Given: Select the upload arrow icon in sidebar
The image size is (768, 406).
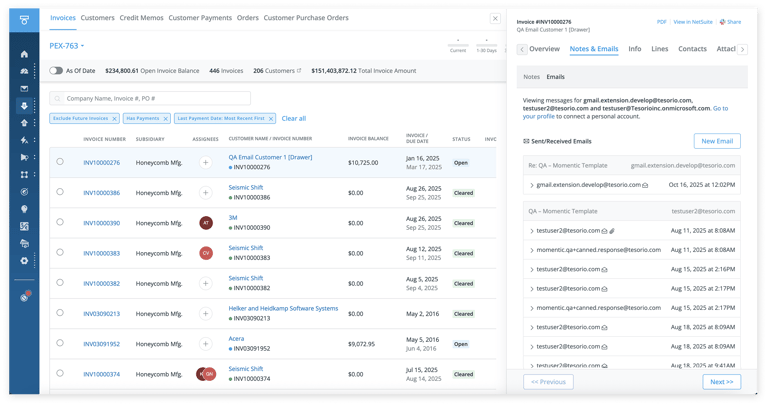Looking at the screenshot, I should (x=24, y=123).
